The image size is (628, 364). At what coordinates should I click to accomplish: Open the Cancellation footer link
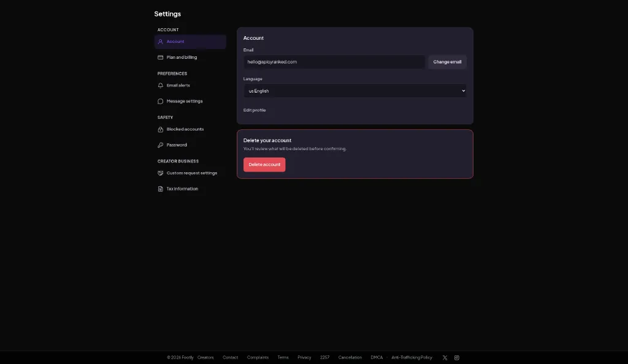[x=350, y=358]
